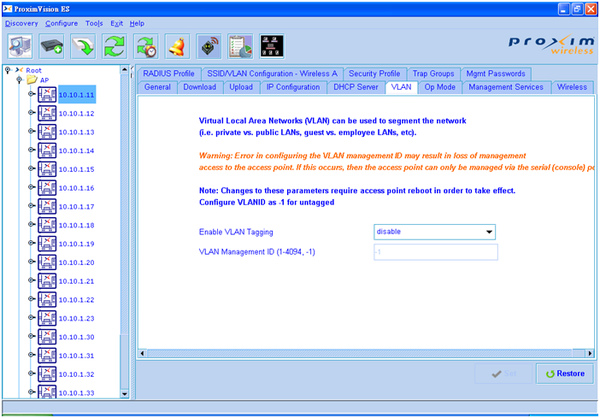Viewport: 600px width, 418px height.
Task: Click the access point icon for 10.10.1.16
Action: click(x=47, y=188)
